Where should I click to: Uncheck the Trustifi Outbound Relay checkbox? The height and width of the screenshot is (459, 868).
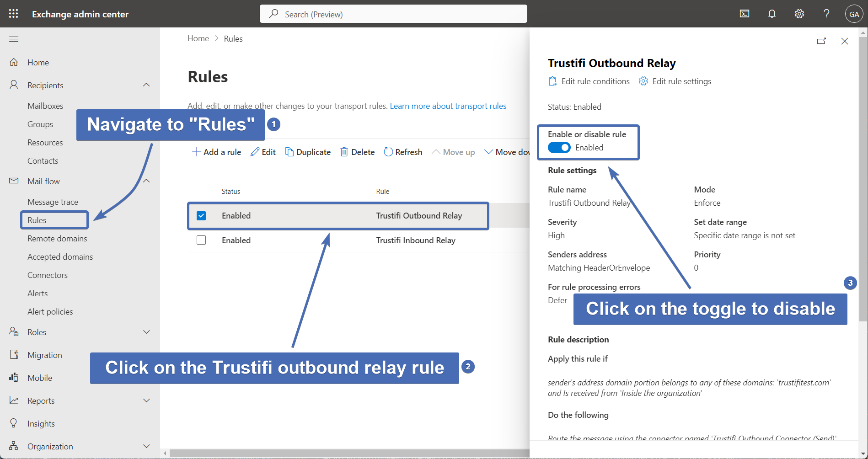[x=201, y=216]
